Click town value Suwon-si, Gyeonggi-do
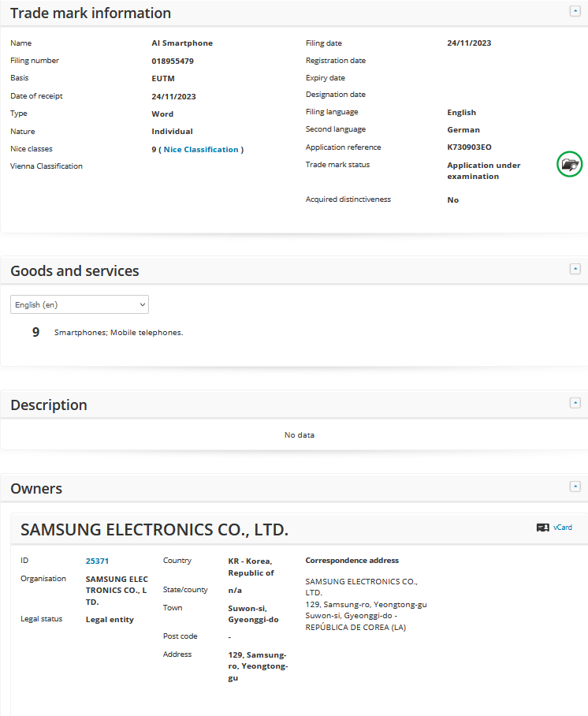The height and width of the screenshot is (716, 588). coord(253,614)
